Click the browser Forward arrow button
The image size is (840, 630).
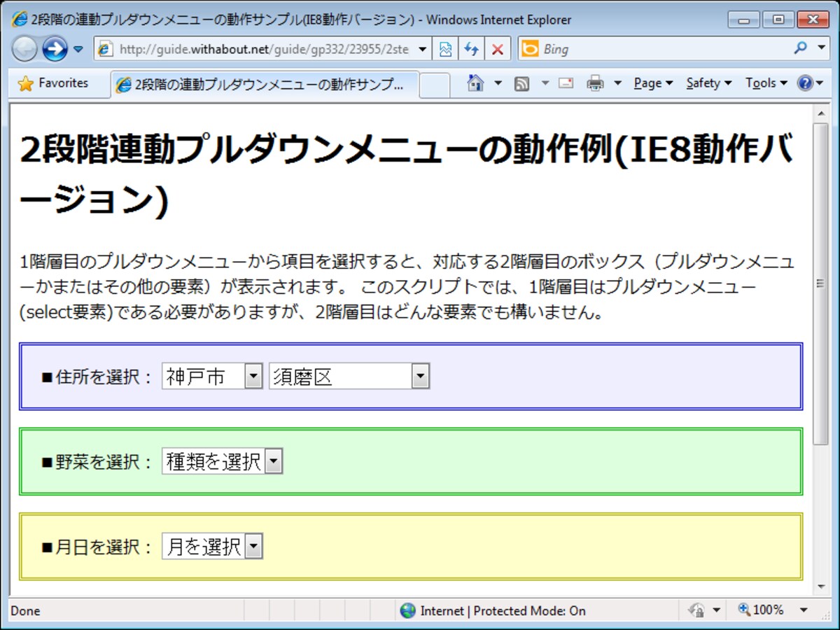55,49
